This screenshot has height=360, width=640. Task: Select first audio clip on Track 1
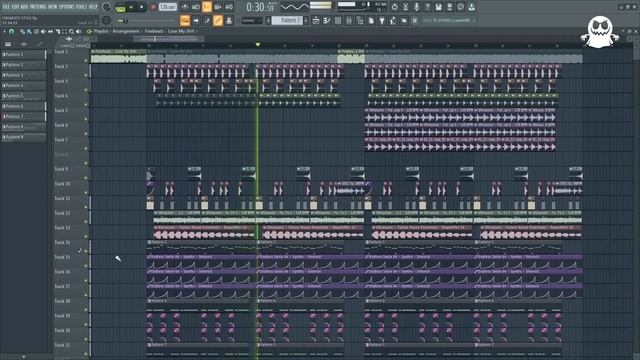coord(118,57)
